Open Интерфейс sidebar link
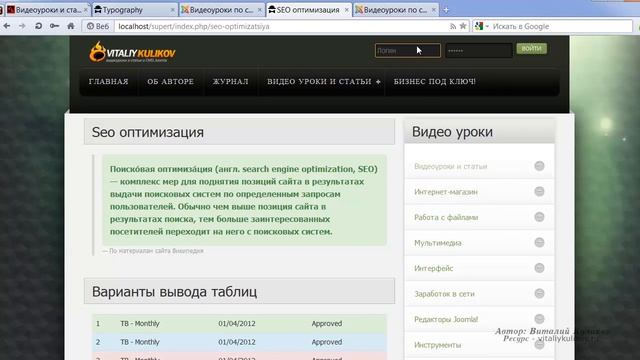The width and height of the screenshot is (640, 360). [433, 269]
